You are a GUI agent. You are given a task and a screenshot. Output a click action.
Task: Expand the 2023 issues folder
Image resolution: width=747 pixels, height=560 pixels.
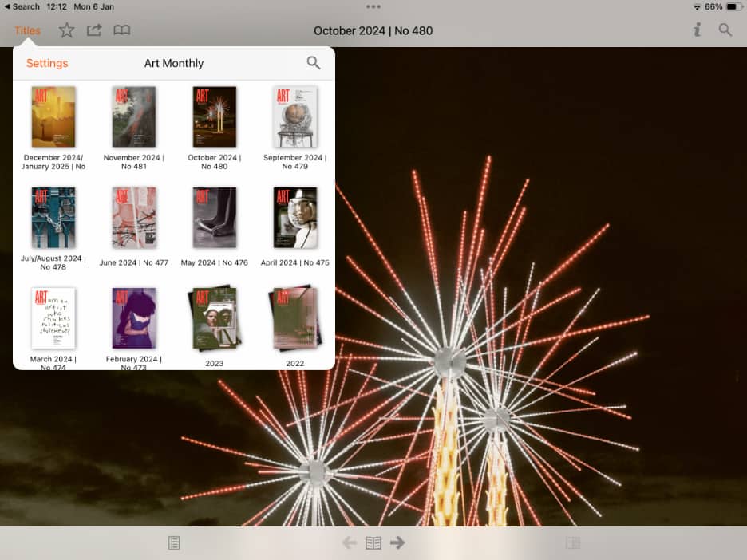click(x=215, y=319)
